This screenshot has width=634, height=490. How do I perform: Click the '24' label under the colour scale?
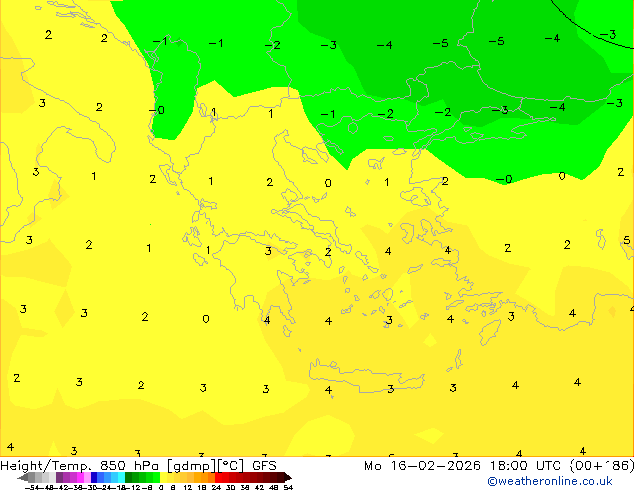216,487
